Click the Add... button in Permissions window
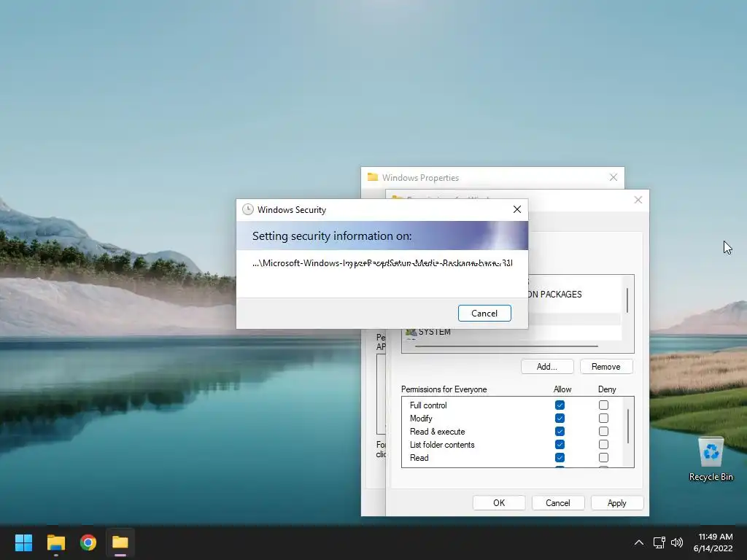This screenshot has width=747, height=560. click(x=546, y=367)
